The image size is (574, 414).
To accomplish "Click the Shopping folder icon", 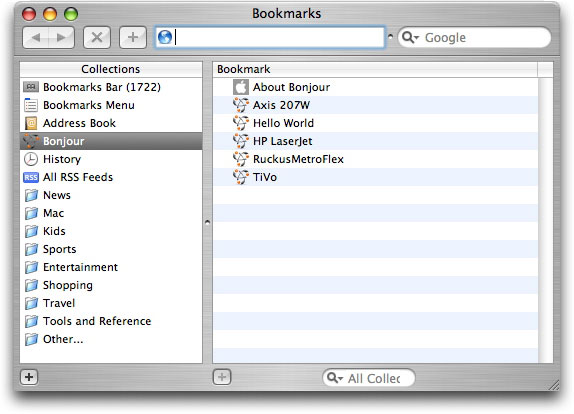I will click(x=31, y=285).
